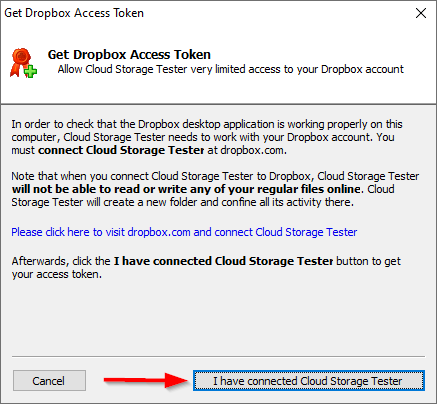Open the link to visit dropbox.com

pos(184,232)
